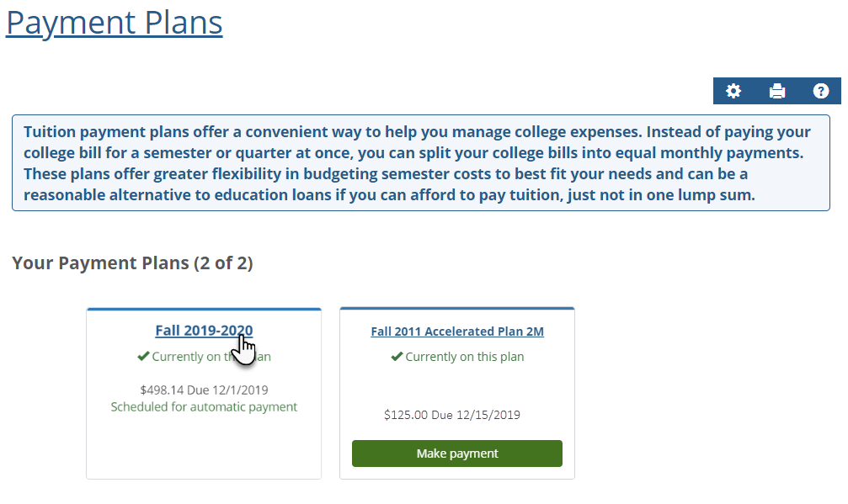Viewport: 848px width, 504px height.
Task: Click the blue toolbar between print and help icons
Action: [799, 91]
